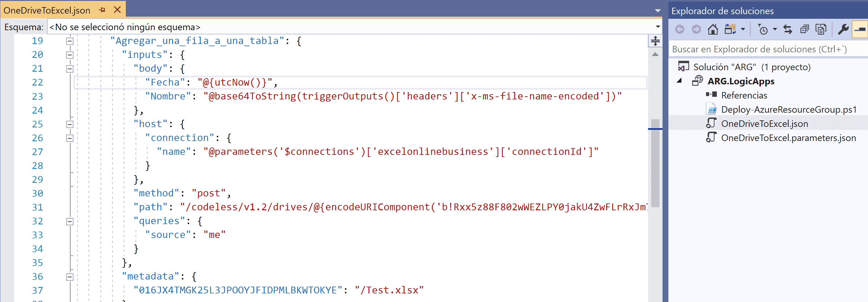Click the JSON icon beside OneDriveToExcel.parameters.json
The height and width of the screenshot is (302, 868).
click(711, 137)
